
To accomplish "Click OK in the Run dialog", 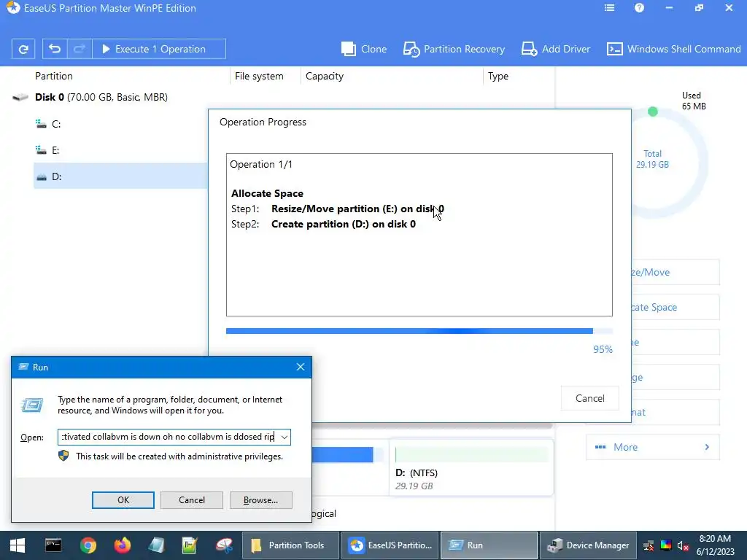I will (123, 500).
